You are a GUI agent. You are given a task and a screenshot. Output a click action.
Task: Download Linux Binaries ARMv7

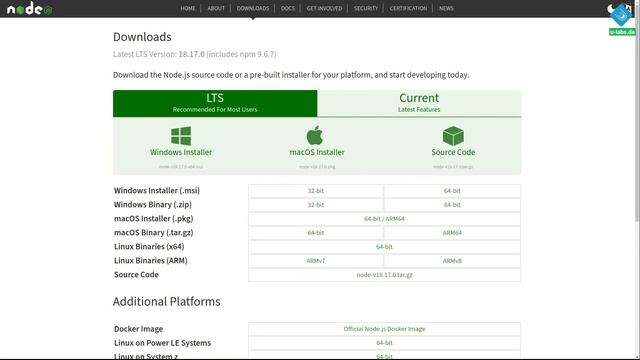[x=316, y=260]
